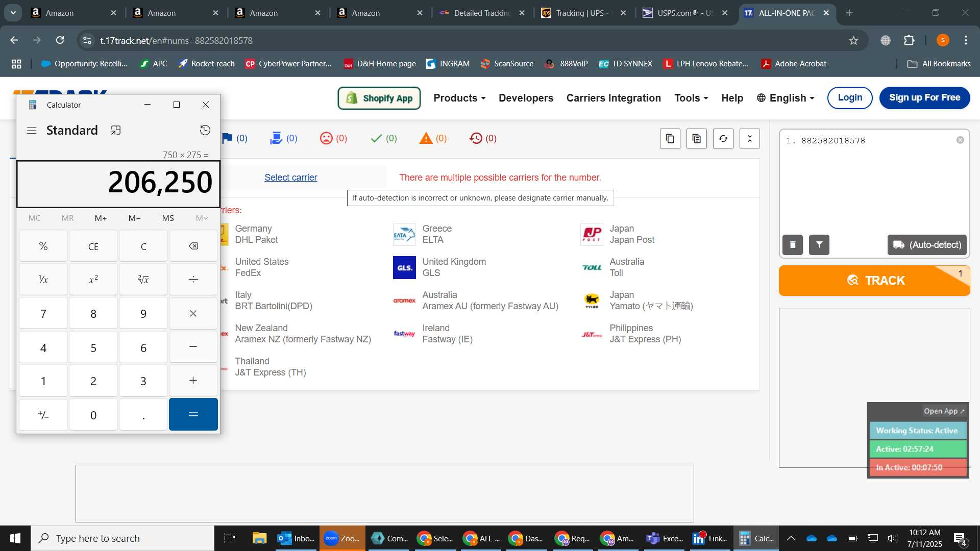Bookmark this page star icon

[x=853, y=40]
